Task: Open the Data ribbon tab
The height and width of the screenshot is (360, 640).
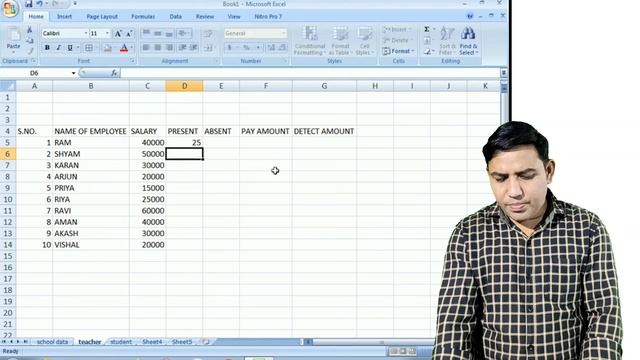Action: [176, 17]
